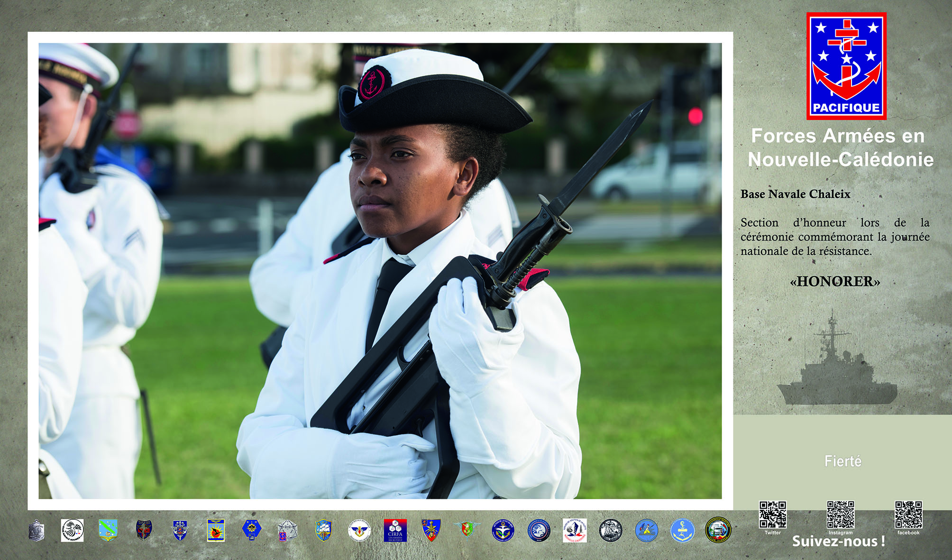Viewport: 952px width, 560px height.
Task: Click the Action Sociale des Armées logo
Action: pyautogui.click(x=359, y=530)
